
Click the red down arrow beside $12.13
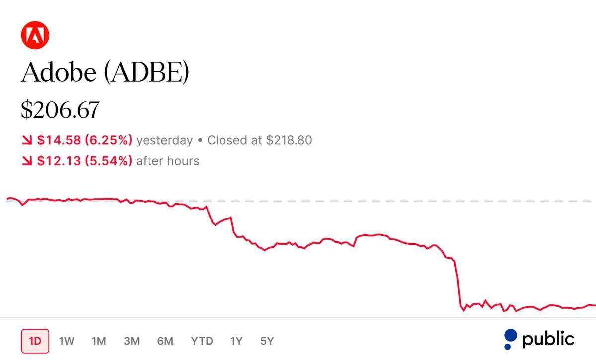click(x=27, y=161)
